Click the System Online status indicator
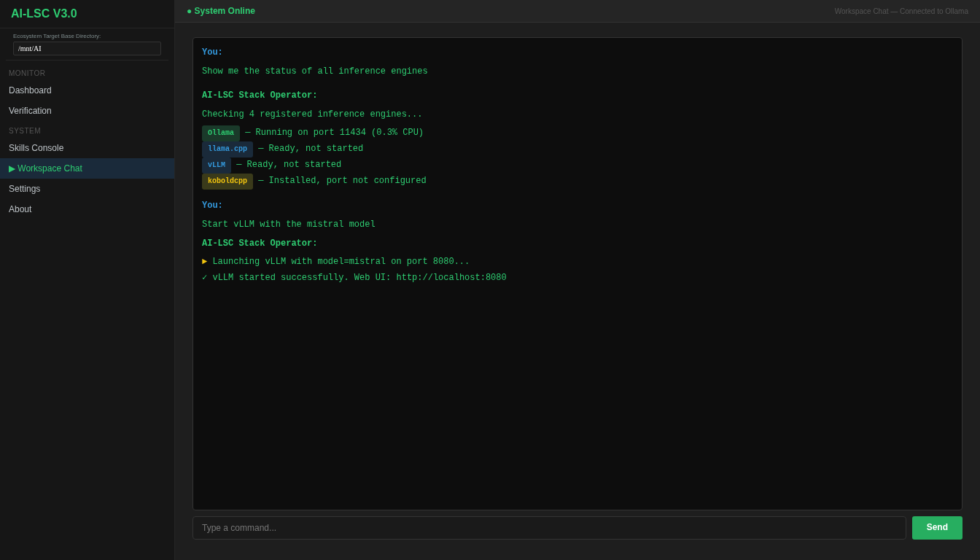Image resolution: width=980 pixels, height=560 pixels. click(x=221, y=11)
